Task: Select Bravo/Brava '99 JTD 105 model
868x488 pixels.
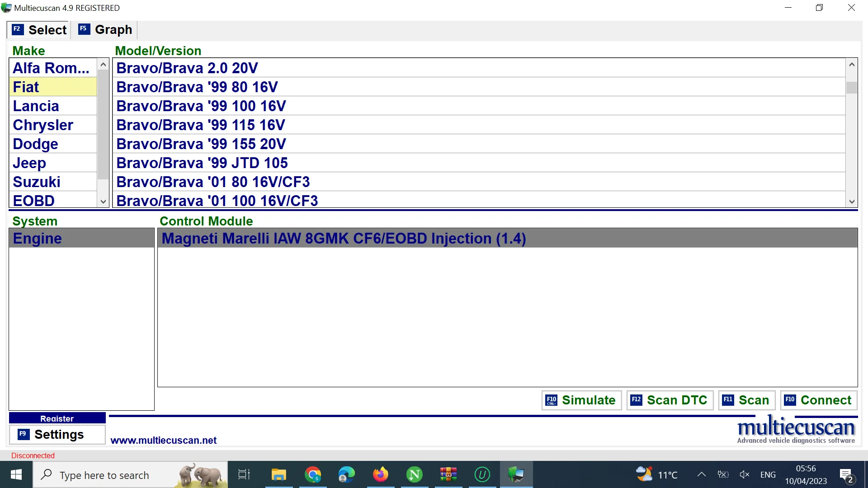Action: [202, 163]
